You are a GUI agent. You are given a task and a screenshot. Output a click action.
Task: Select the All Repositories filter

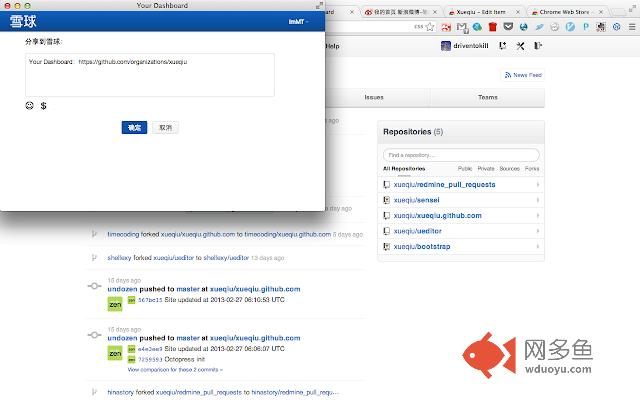pos(404,169)
